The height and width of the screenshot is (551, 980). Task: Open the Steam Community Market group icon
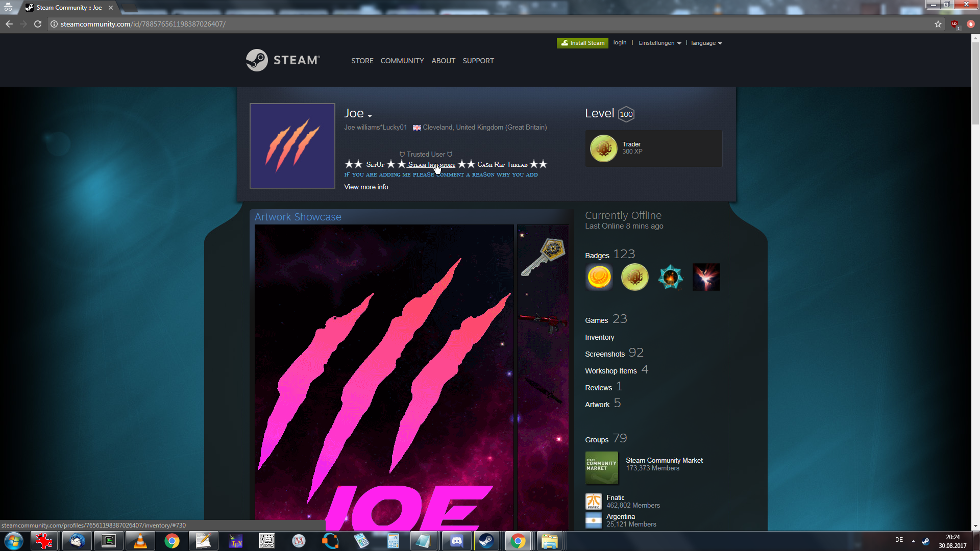coord(601,467)
